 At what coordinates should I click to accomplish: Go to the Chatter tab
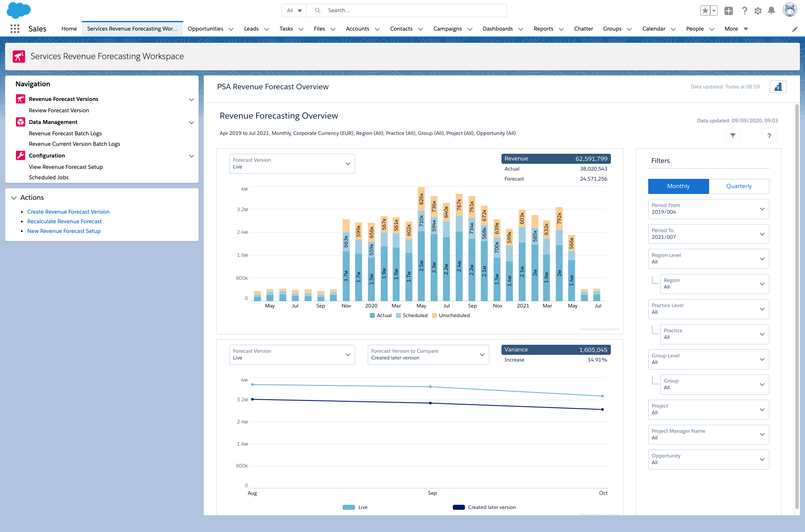click(x=583, y=29)
